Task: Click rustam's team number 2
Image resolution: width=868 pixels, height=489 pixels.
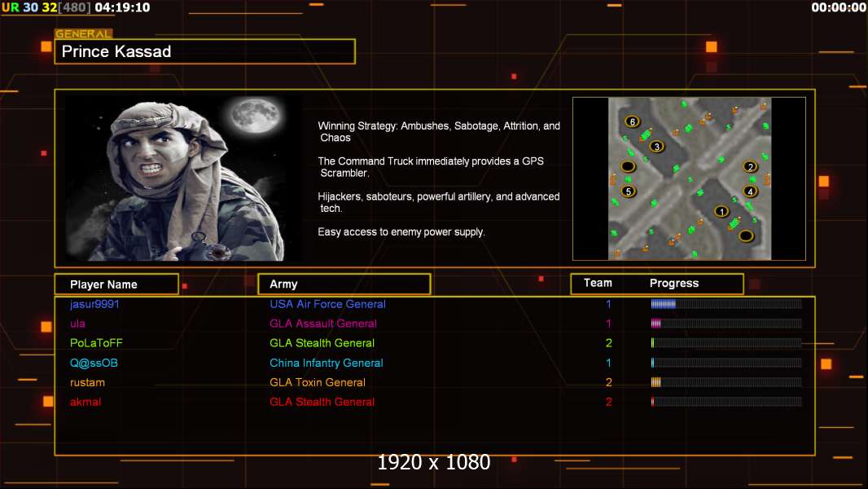Action: click(x=609, y=382)
